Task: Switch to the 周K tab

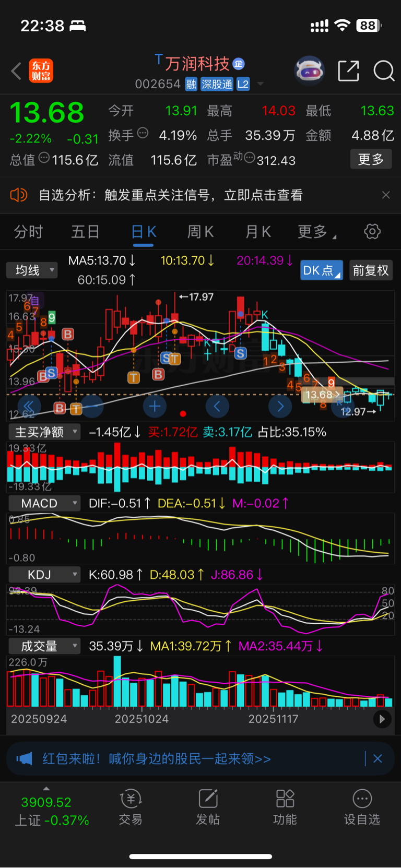Action: (200, 232)
